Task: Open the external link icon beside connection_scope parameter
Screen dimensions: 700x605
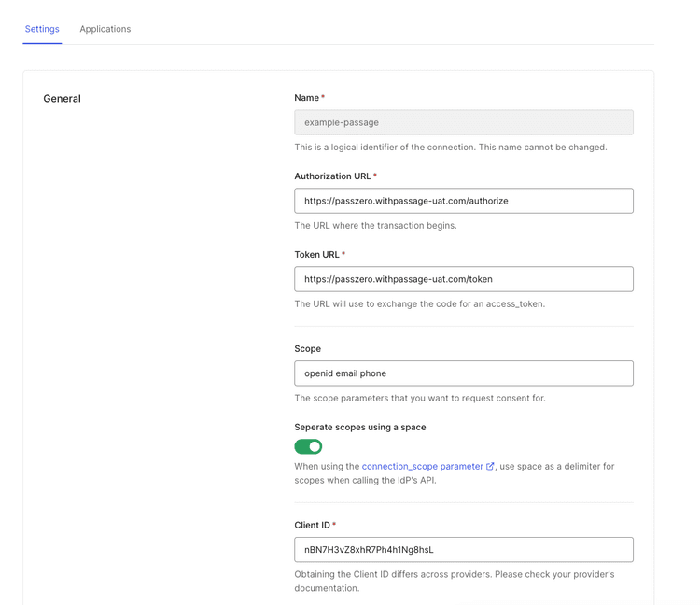Action: coord(490,466)
